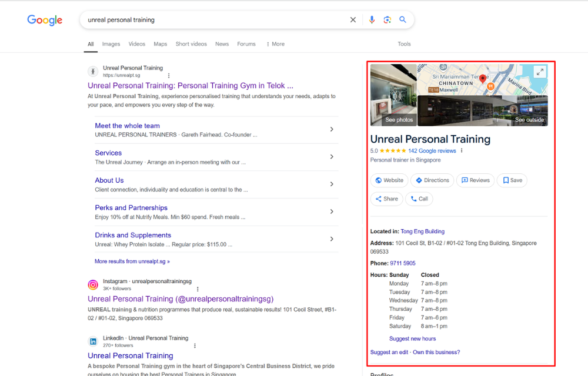Clear the search box with the X icon
The image size is (588, 376).
[353, 19]
